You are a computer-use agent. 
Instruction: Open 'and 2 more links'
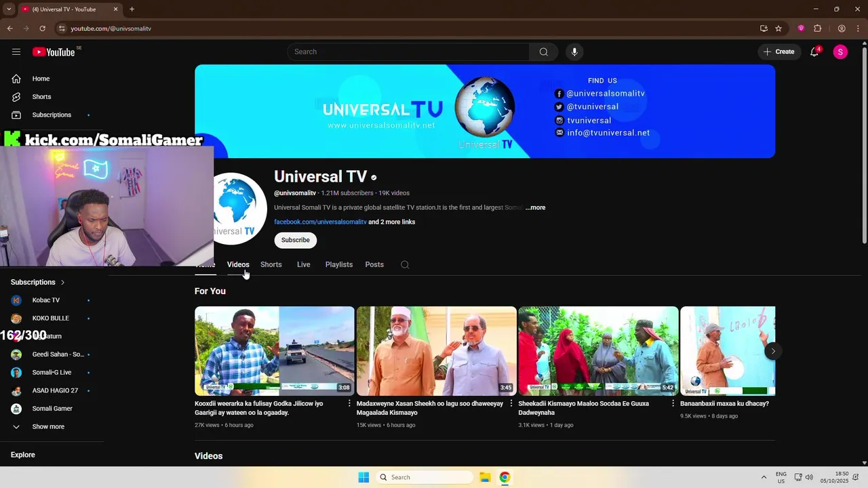click(392, 222)
